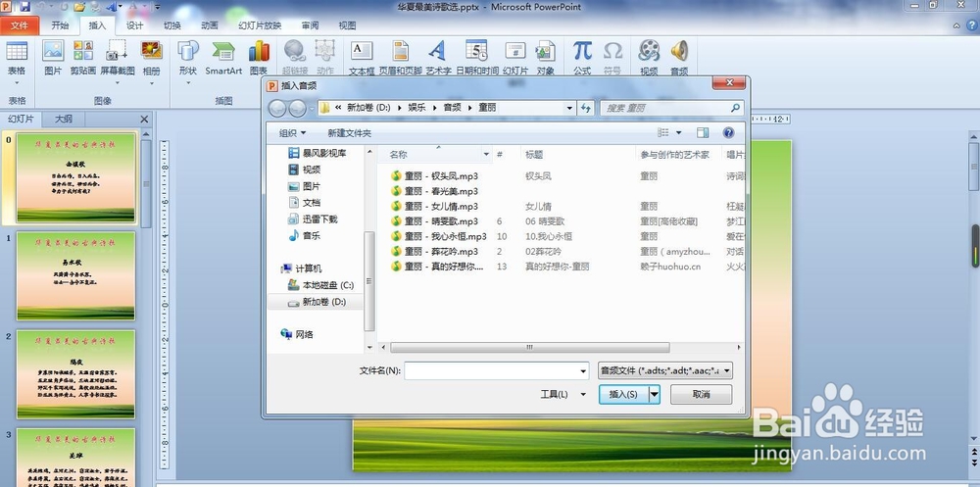
Task: Open the 名称 column filter dropdown
Action: [x=486, y=155]
